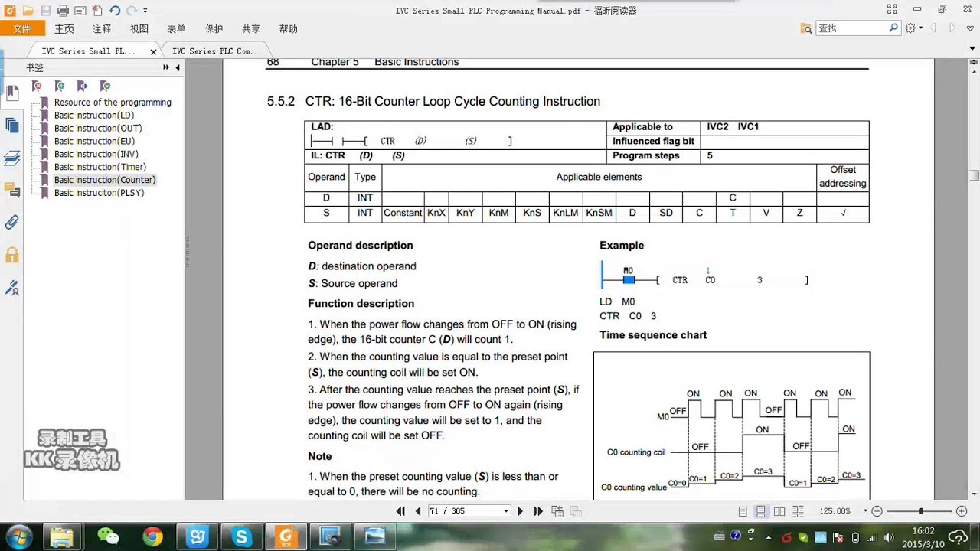Collapse the bookmarks panel with the left arrow

(178, 67)
